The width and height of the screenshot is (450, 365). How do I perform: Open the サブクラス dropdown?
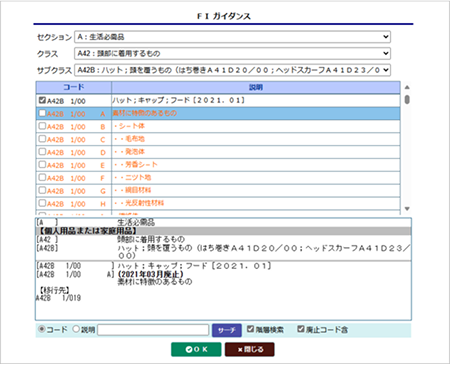coord(232,70)
